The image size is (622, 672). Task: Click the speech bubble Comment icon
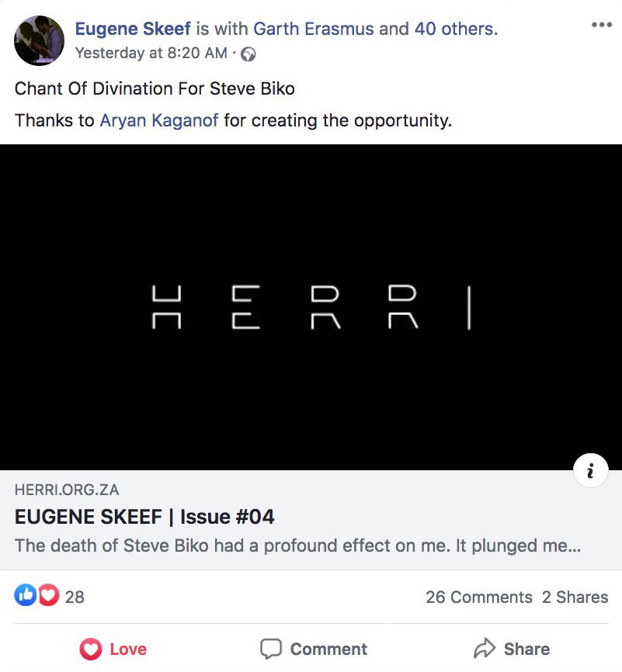pos(271,649)
